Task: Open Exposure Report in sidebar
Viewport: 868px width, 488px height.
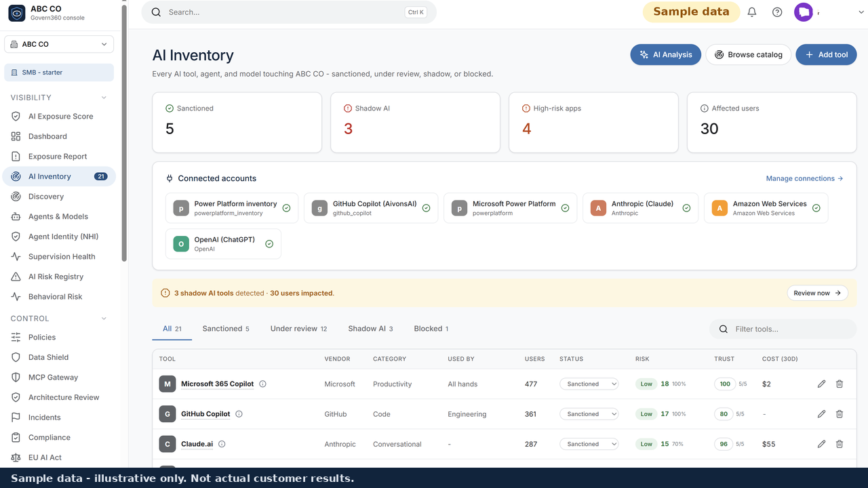Action: point(60,157)
